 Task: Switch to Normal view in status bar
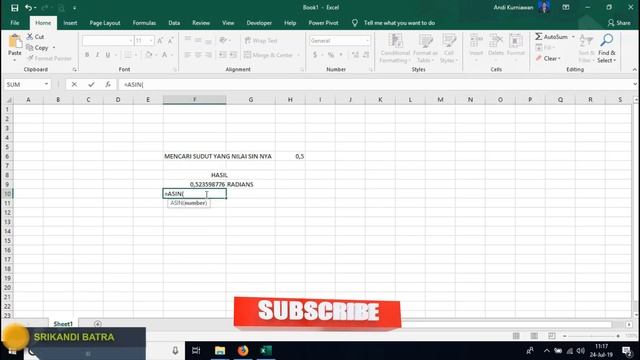[x=516, y=336]
